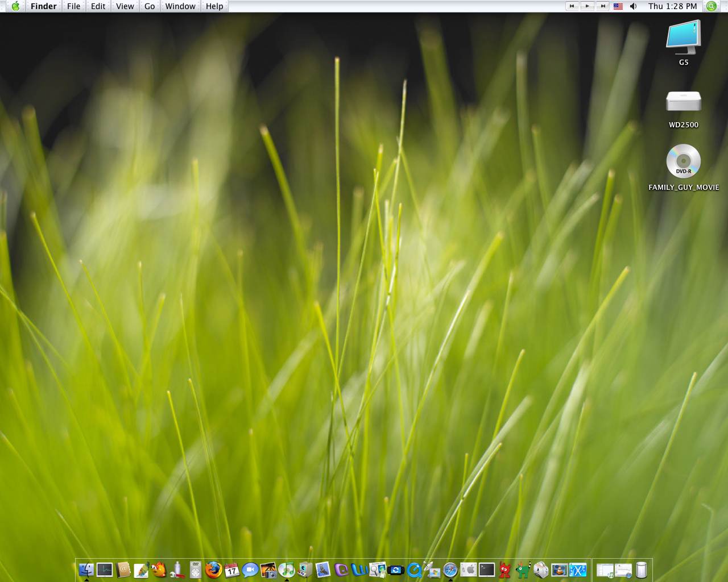This screenshot has width=728, height=582.
Task: Open QuickTime Player from the dock
Action: [x=414, y=569]
